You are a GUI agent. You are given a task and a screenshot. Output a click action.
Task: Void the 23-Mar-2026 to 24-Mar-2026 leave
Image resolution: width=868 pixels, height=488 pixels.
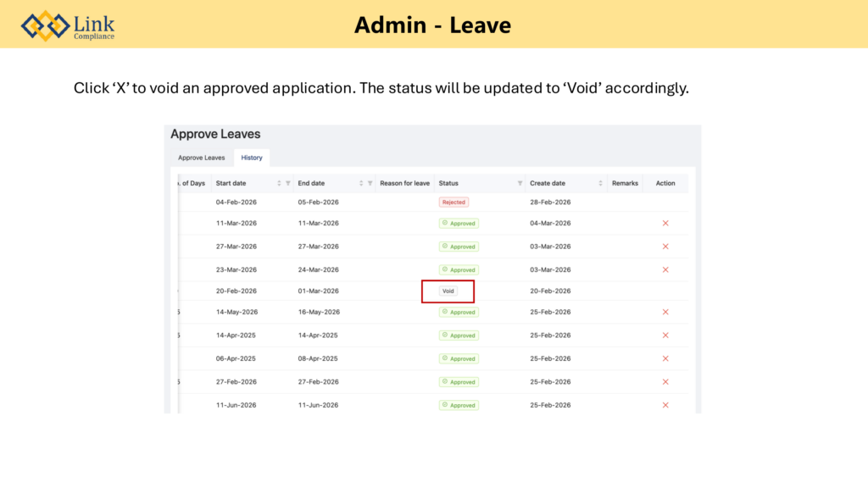pyautogui.click(x=665, y=269)
